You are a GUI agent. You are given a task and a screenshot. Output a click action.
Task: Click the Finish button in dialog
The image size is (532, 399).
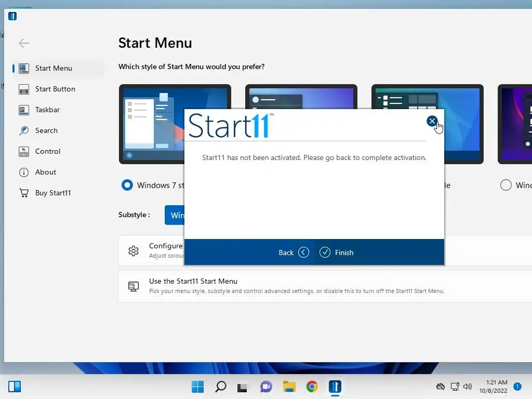click(x=336, y=252)
